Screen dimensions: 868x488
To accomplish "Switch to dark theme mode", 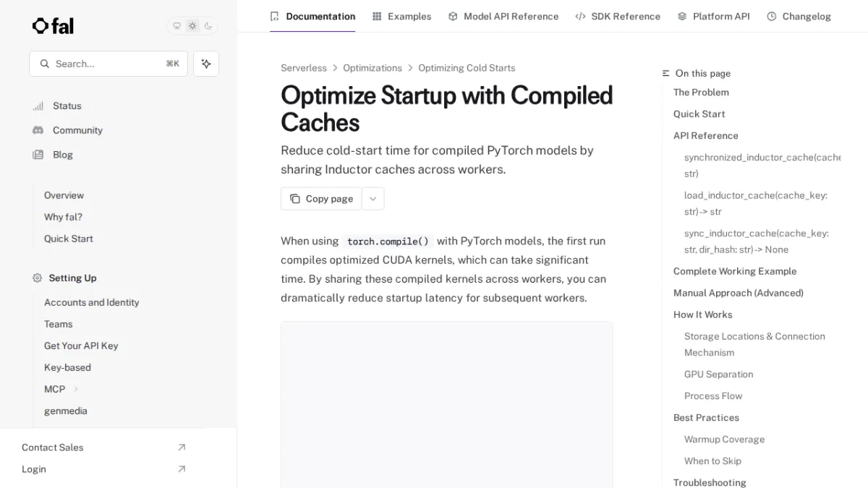I will [208, 26].
